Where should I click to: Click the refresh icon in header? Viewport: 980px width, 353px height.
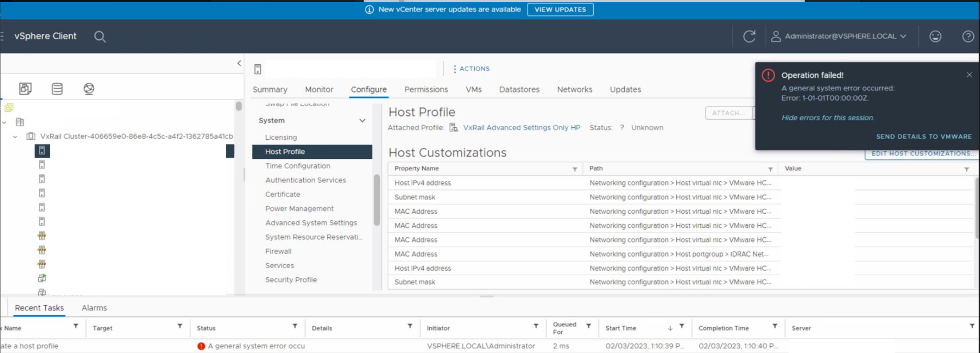click(749, 36)
